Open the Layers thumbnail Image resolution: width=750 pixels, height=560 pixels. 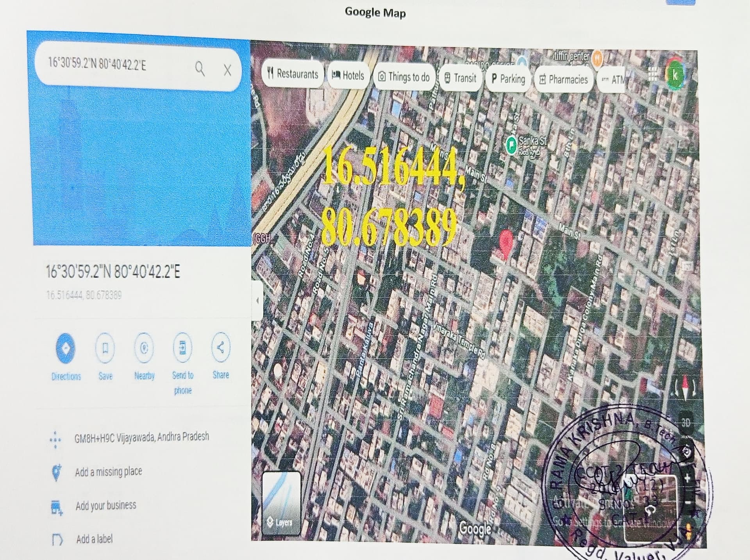tap(282, 503)
